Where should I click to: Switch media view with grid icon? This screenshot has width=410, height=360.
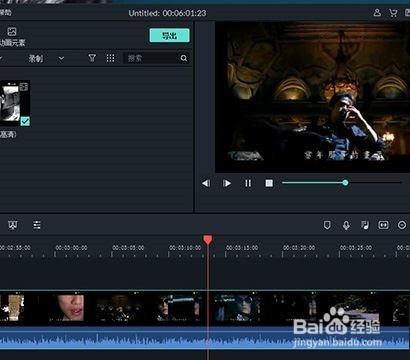(x=110, y=58)
